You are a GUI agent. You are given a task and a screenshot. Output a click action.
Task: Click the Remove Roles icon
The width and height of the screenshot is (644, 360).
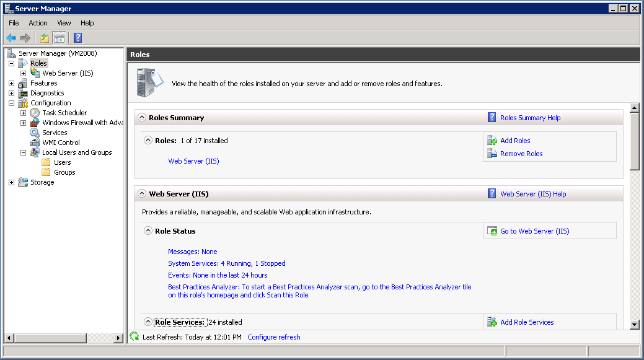[492, 154]
